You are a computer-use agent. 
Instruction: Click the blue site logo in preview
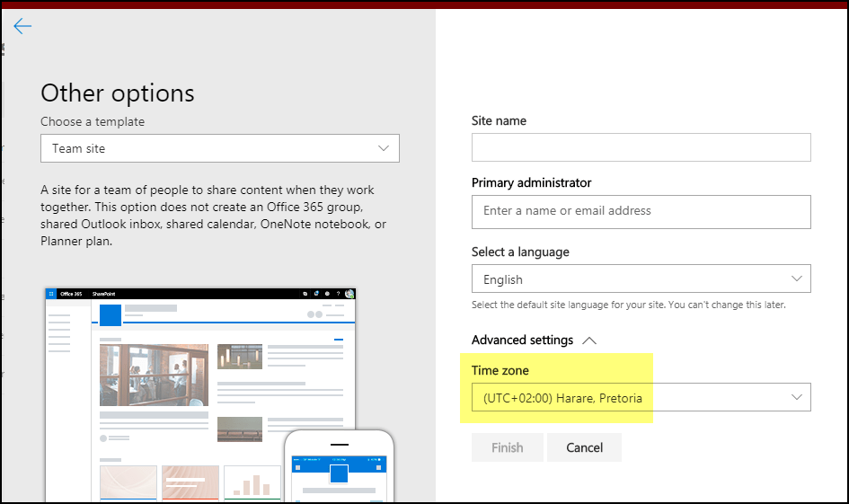tap(111, 314)
